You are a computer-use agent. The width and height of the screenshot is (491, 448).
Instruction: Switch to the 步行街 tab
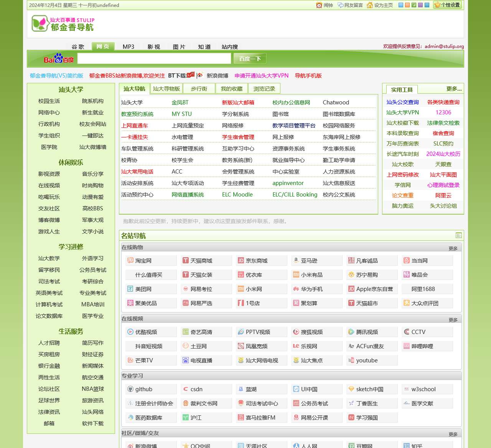[199, 89]
